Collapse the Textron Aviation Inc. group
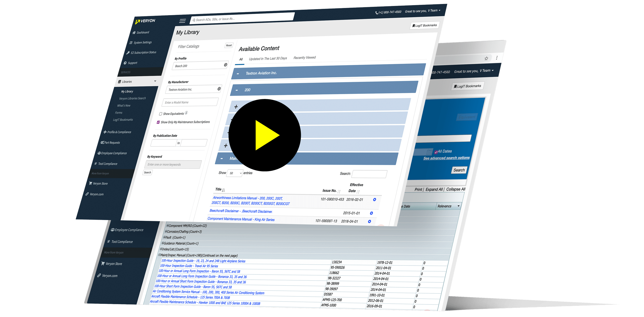Viewport: 644px width, 317px height. pos(238,74)
